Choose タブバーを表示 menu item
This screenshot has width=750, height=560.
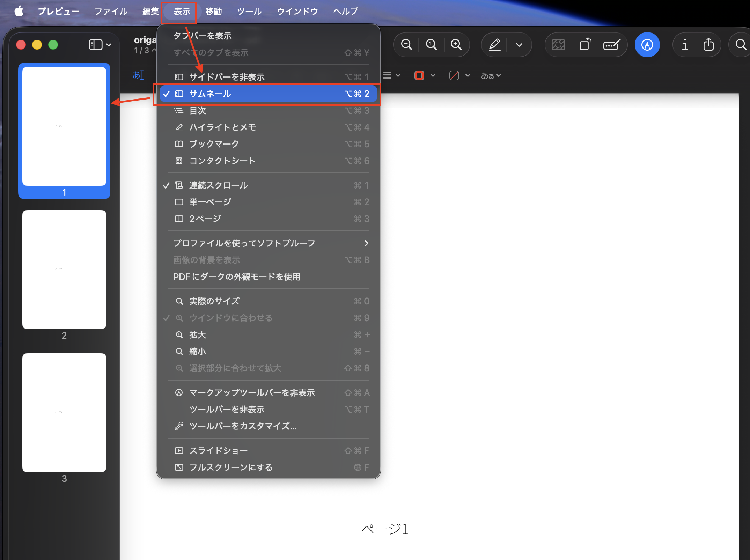pos(268,36)
